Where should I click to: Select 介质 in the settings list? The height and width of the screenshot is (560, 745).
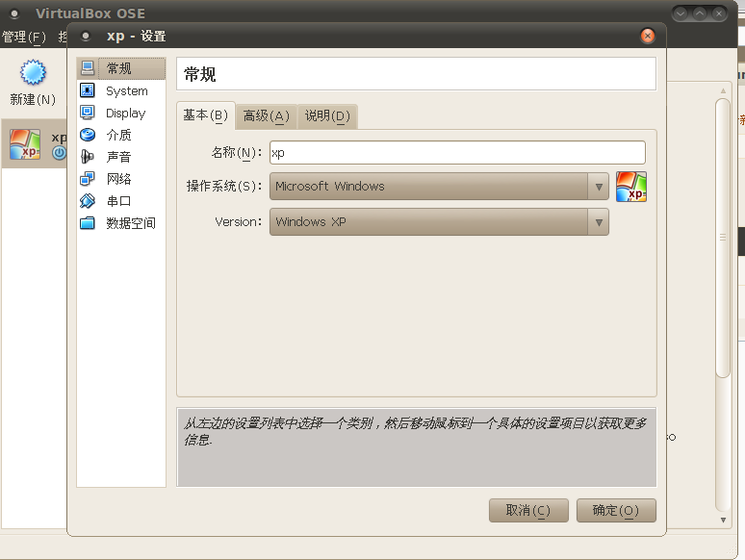(x=121, y=135)
